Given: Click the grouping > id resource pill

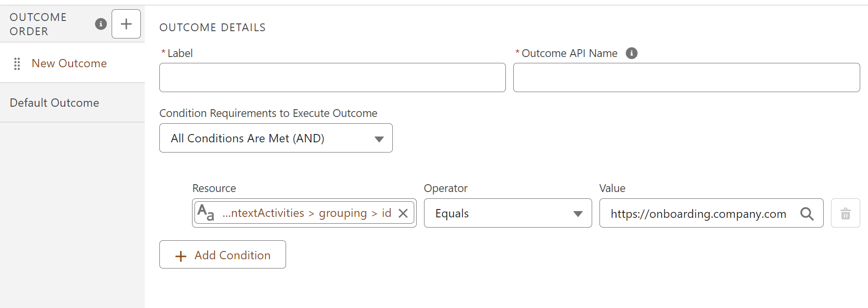Looking at the screenshot, I should 307,213.
